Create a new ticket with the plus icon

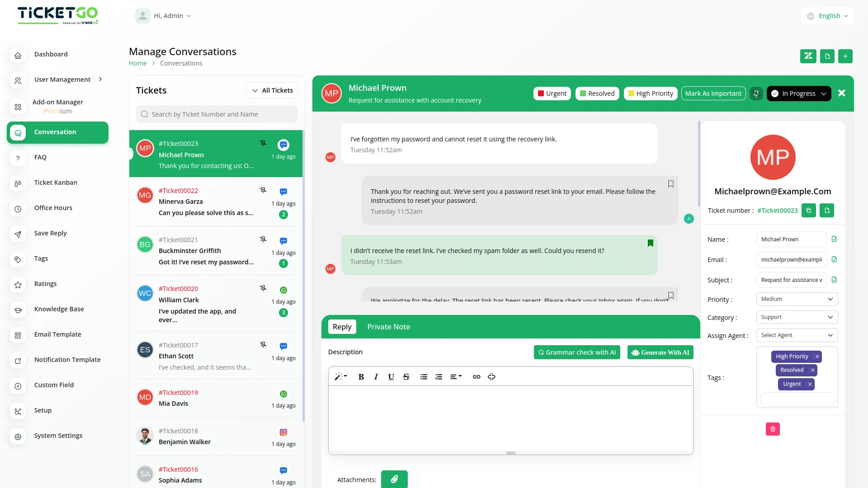click(845, 56)
